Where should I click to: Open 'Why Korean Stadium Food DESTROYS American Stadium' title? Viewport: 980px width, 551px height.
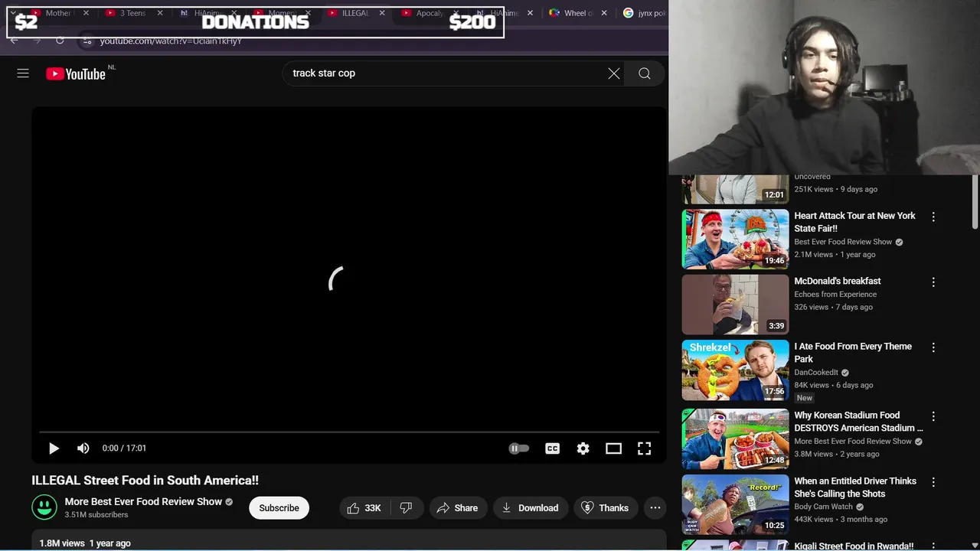858,422
